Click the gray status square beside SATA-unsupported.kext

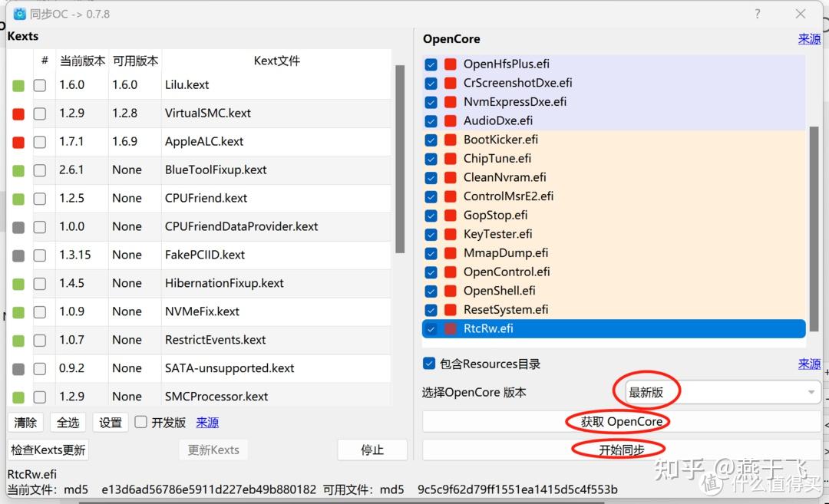coord(18,369)
